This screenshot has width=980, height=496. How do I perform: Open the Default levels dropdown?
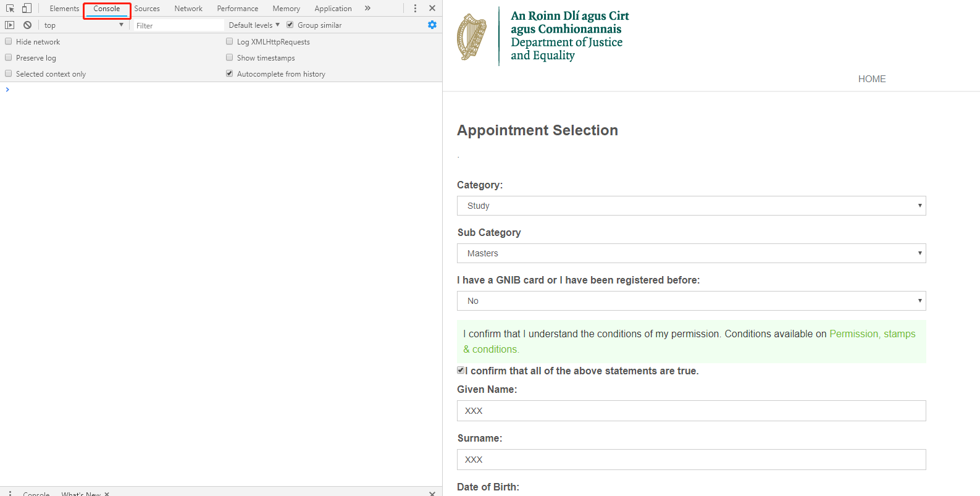254,25
